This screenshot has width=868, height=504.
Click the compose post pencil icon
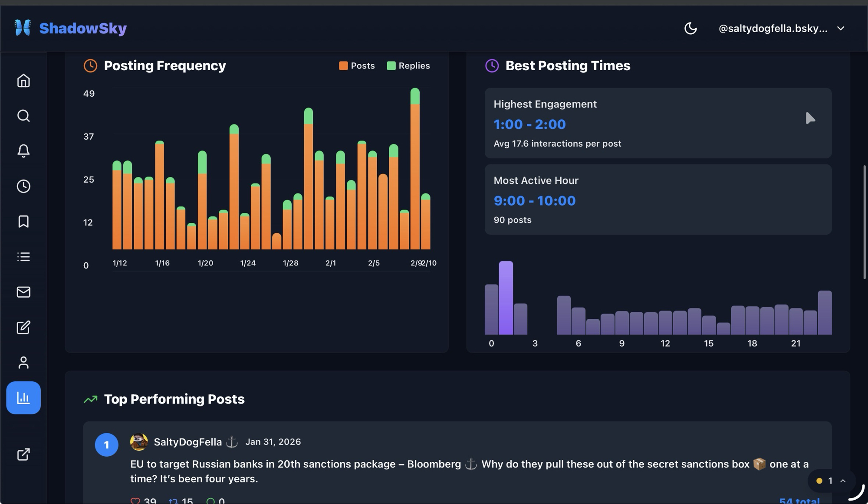23,327
